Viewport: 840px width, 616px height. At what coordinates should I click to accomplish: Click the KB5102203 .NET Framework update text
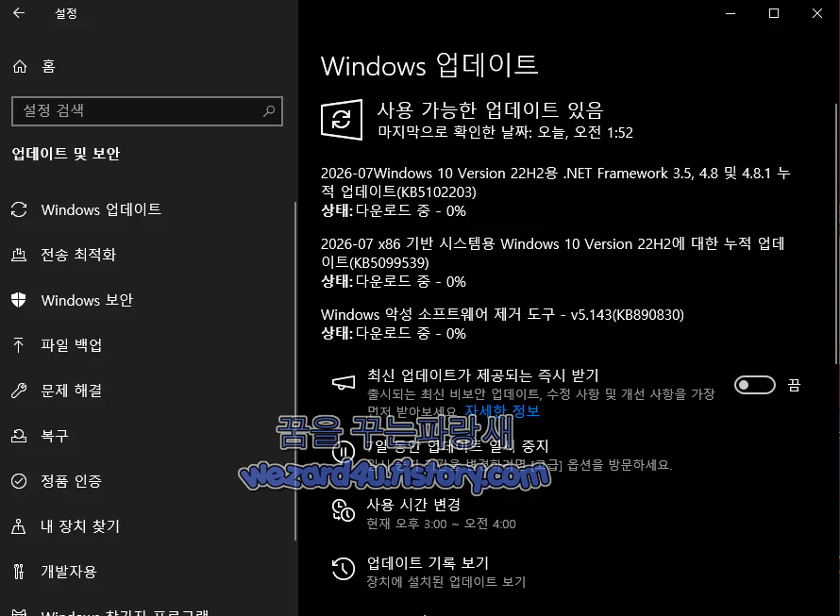556,182
